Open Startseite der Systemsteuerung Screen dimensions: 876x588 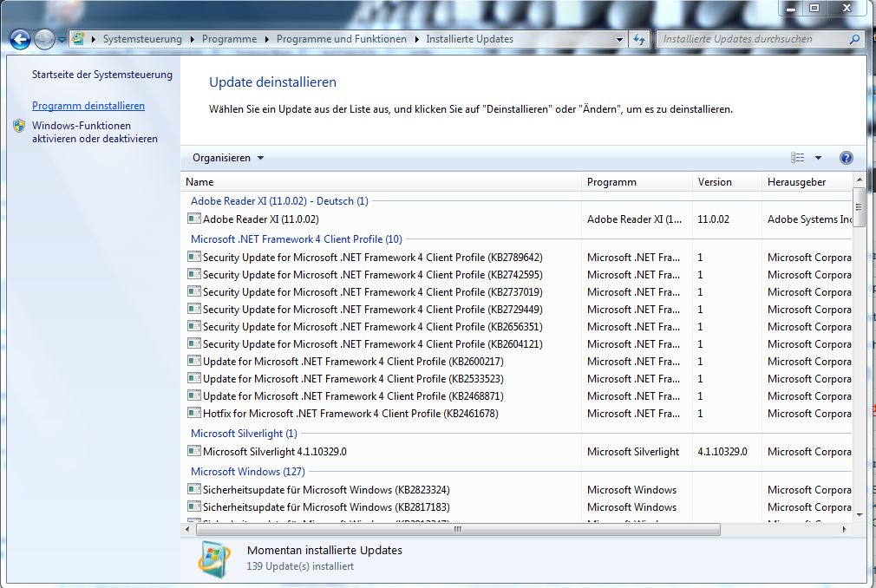point(102,75)
